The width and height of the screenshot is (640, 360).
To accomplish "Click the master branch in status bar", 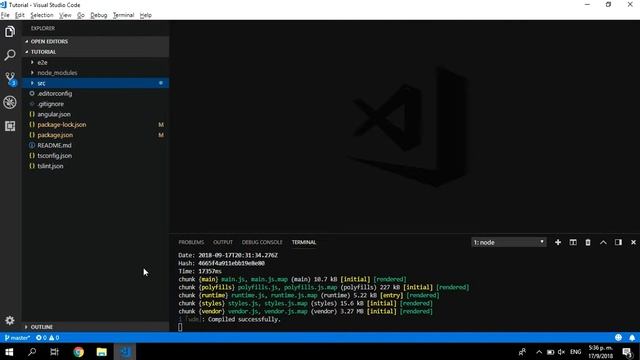I will [x=17, y=338].
